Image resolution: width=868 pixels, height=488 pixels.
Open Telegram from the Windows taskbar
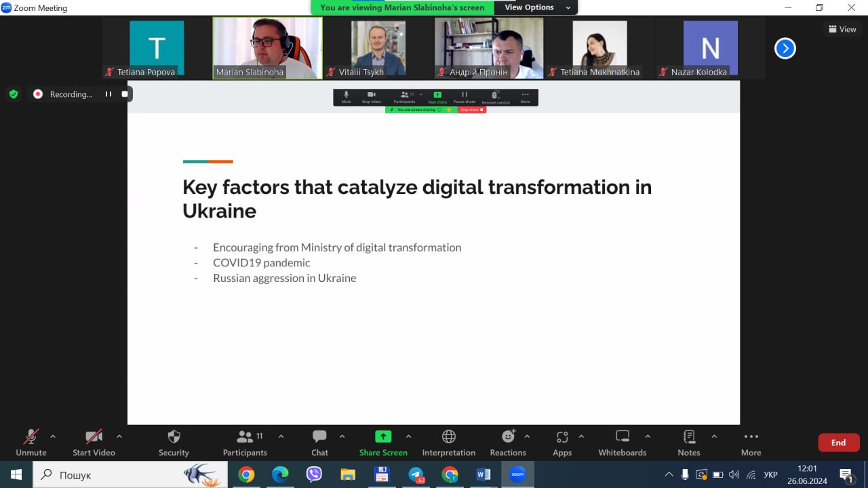pyautogui.click(x=416, y=474)
